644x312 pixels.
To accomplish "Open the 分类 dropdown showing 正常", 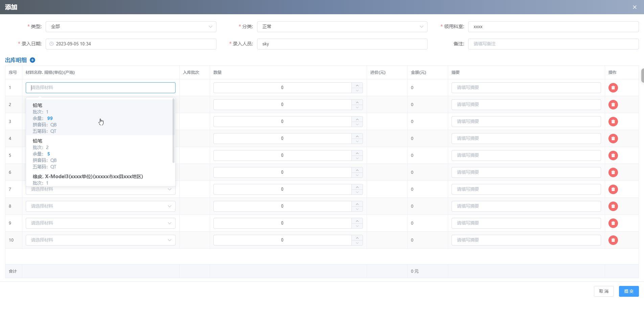I will click(x=342, y=27).
